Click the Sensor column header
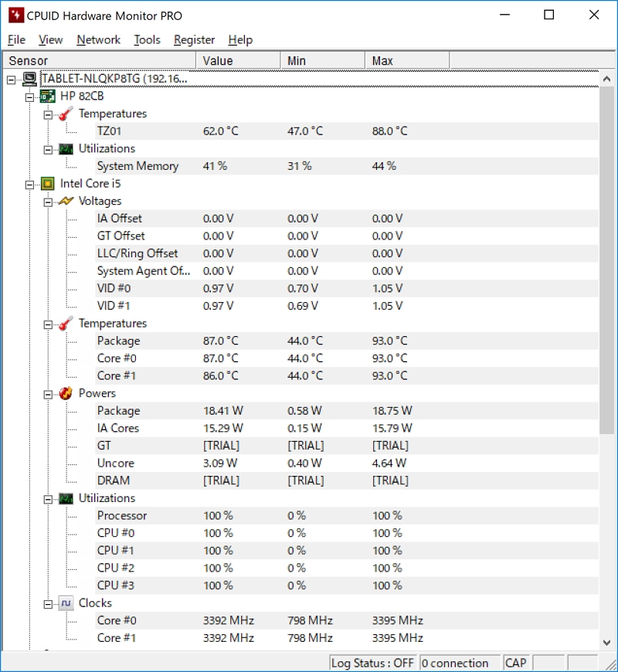The image size is (618, 672). click(x=100, y=60)
